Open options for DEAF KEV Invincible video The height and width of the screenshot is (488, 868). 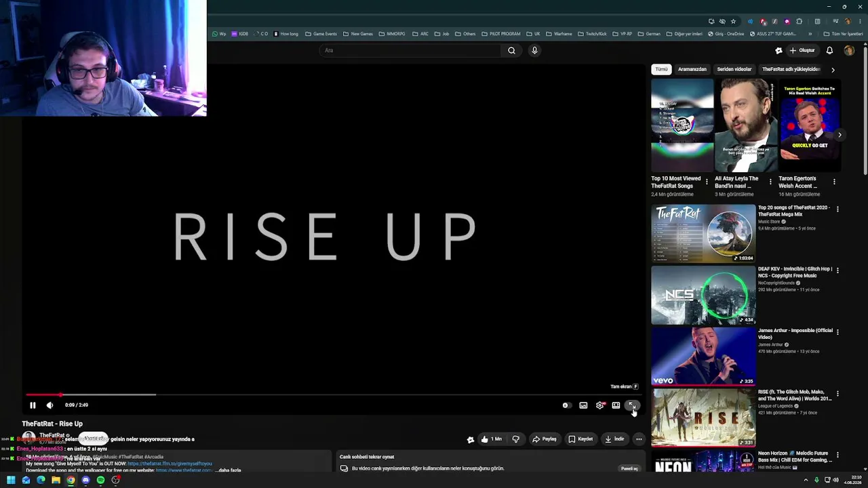(837, 270)
